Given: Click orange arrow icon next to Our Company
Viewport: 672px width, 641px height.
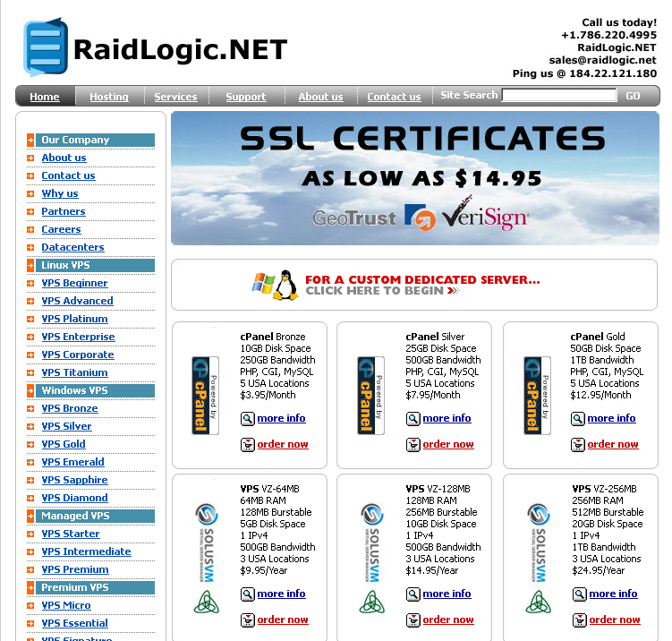Looking at the screenshot, I should [30, 140].
